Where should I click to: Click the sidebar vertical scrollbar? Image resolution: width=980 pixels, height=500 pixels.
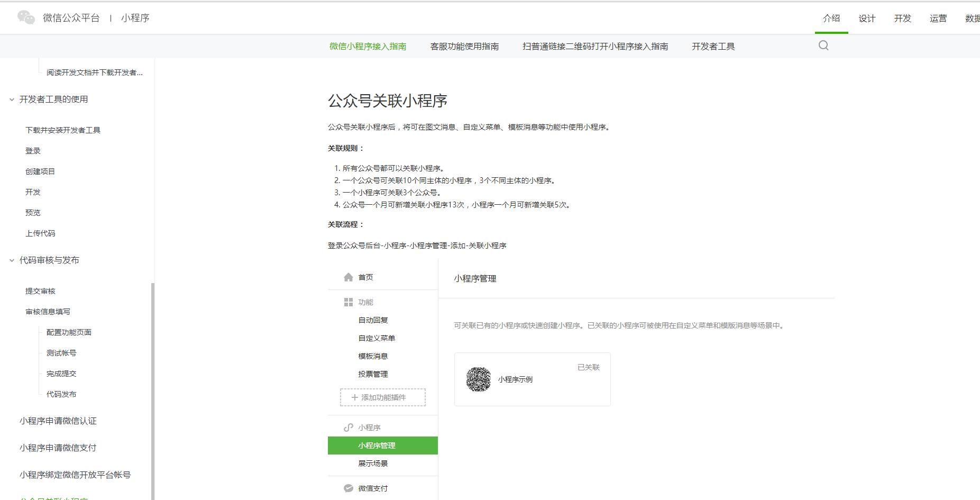[153, 391]
